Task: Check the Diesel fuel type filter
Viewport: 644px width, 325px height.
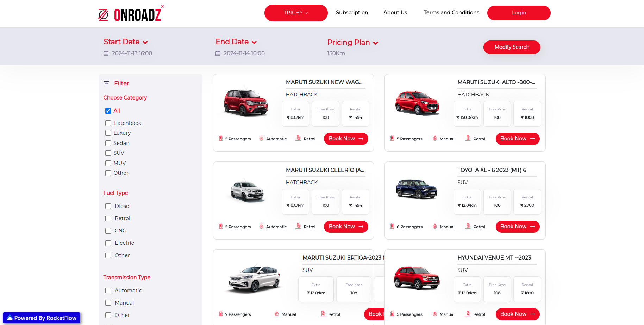Action: (108, 206)
